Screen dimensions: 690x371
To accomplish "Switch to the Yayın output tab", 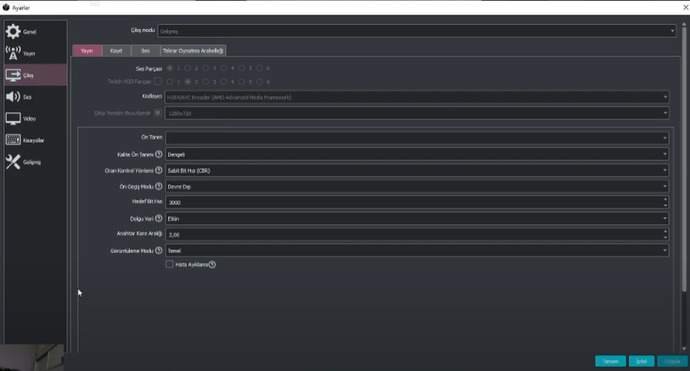I will 87,51.
